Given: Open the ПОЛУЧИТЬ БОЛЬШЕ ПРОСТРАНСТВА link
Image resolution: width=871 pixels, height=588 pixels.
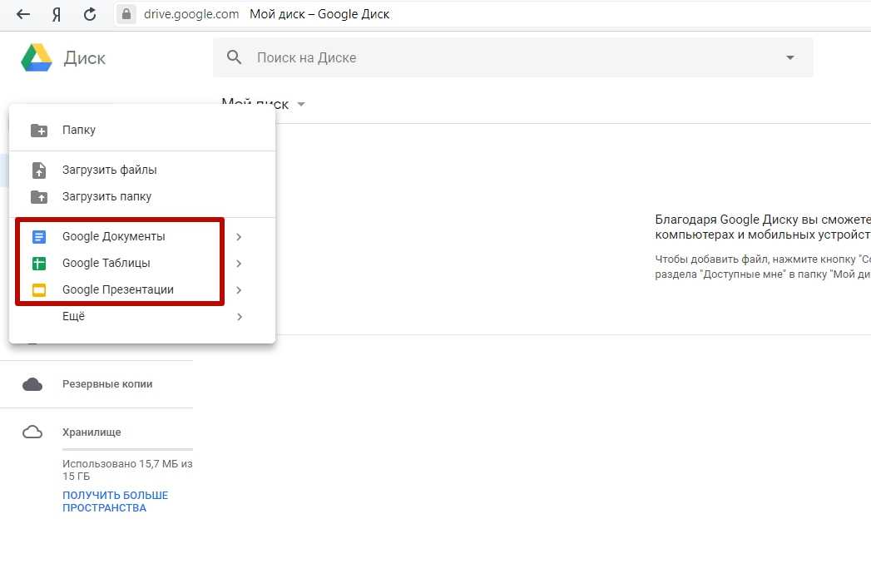Looking at the screenshot, I should coord(115,502).
